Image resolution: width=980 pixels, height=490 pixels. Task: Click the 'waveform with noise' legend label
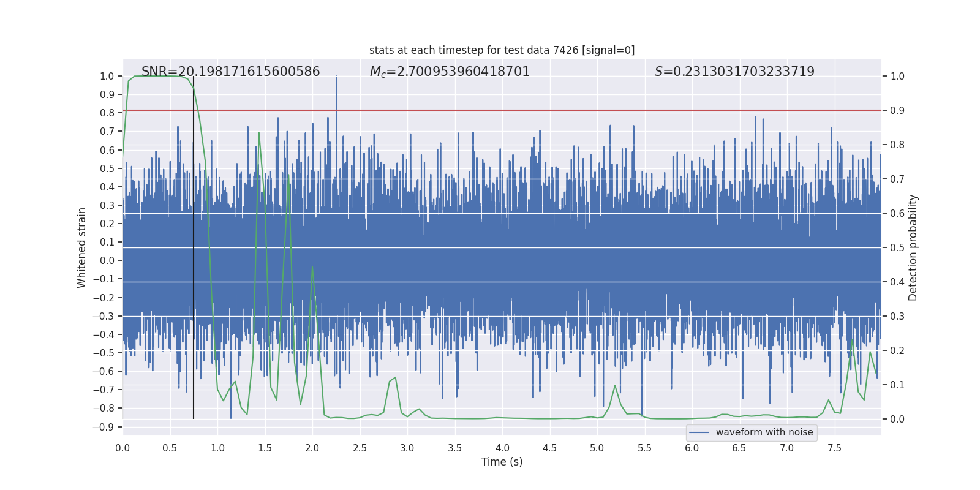(764, 432)
